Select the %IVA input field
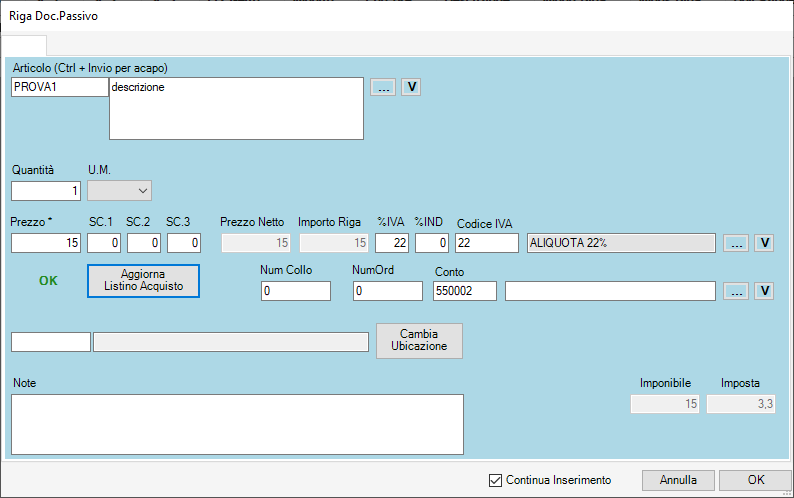794x498 pixels. click(392, 243)
